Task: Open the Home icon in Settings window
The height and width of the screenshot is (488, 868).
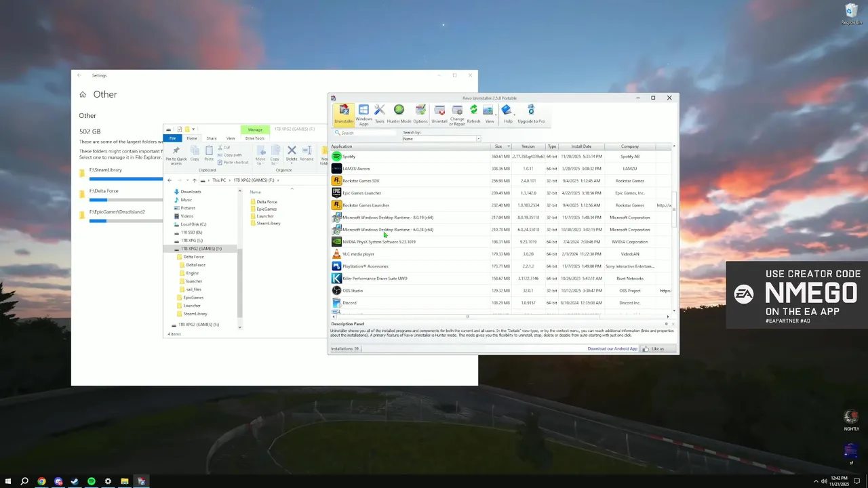Action: point(83,95)
